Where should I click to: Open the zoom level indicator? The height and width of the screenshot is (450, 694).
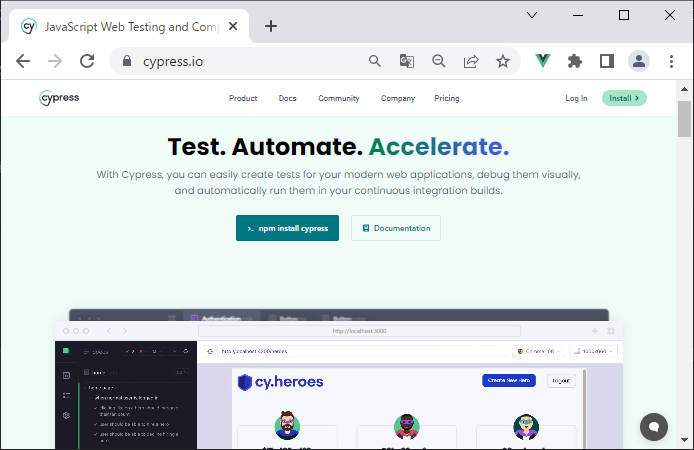click(x=439, y=61)
